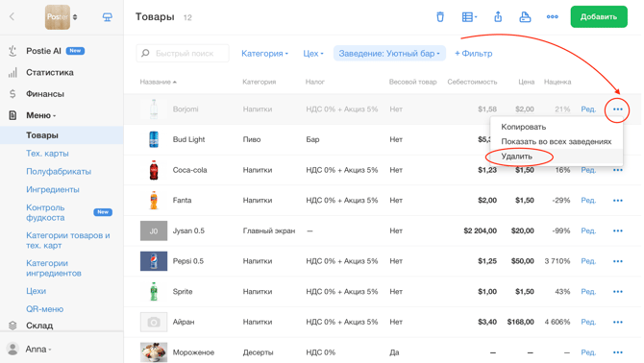Screen dimensions: 644x363
Task: Open Тех. карты in the sidebar
Action: point(47,154)
